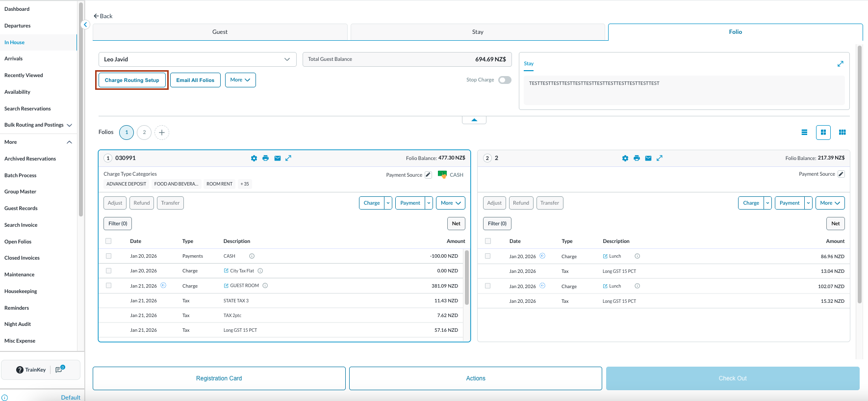868x401 pixels.
Task: Open the More dropdown beside Email All Folios
Action: (x=240, y=80)
